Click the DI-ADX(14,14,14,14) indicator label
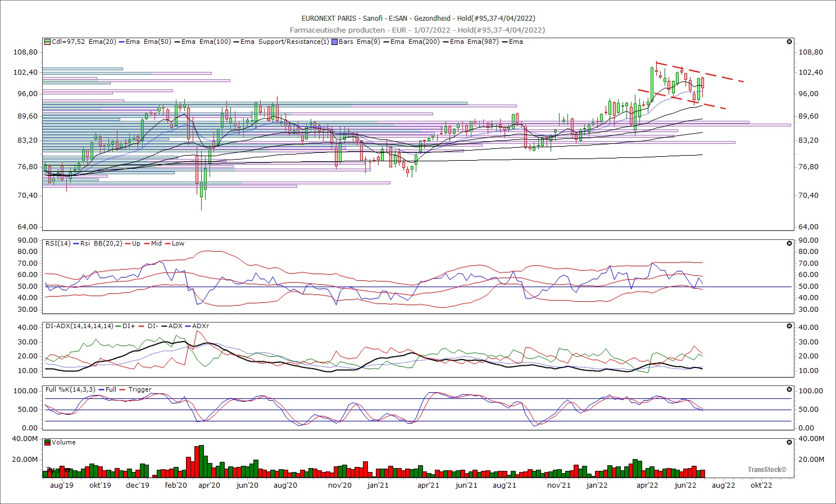The height and width of the screenshot is (504, 836). point(79,326)
